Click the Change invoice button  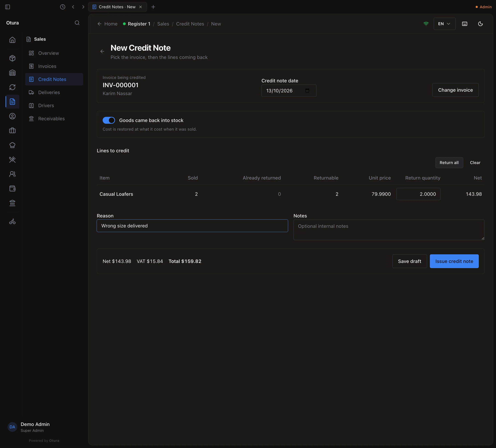point(455,90)
